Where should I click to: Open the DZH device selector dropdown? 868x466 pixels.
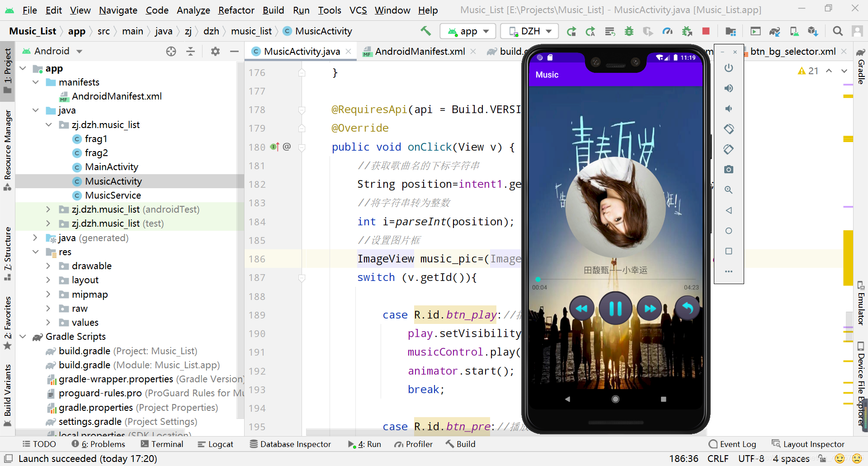[x=530, y=31]
